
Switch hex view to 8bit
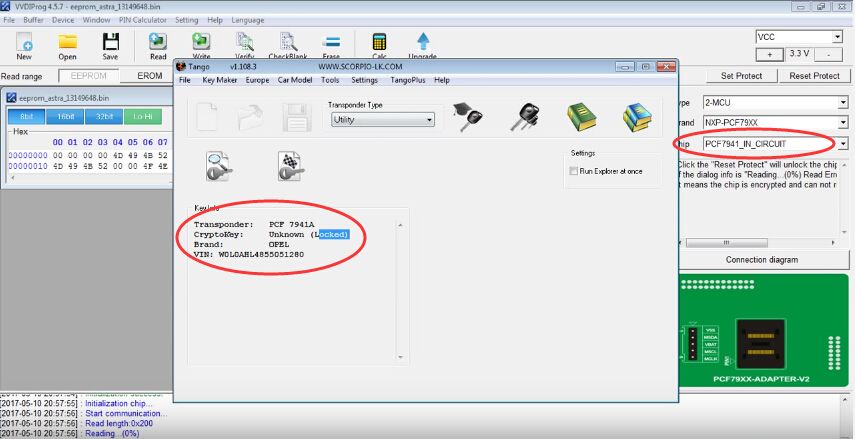click(x=26, y=117)
